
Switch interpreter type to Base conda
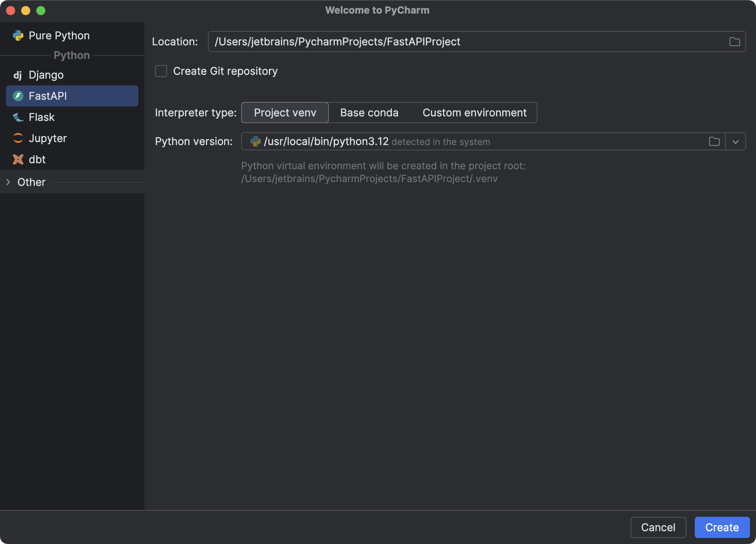point(369,113)
